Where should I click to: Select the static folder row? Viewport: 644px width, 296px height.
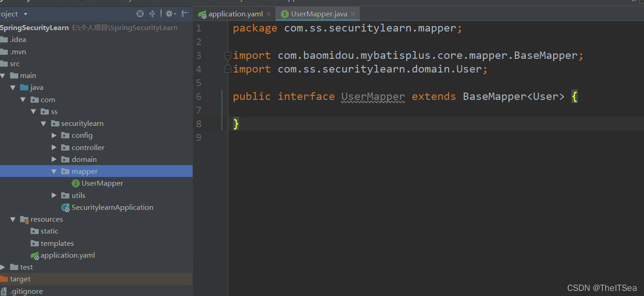(96, 231)
